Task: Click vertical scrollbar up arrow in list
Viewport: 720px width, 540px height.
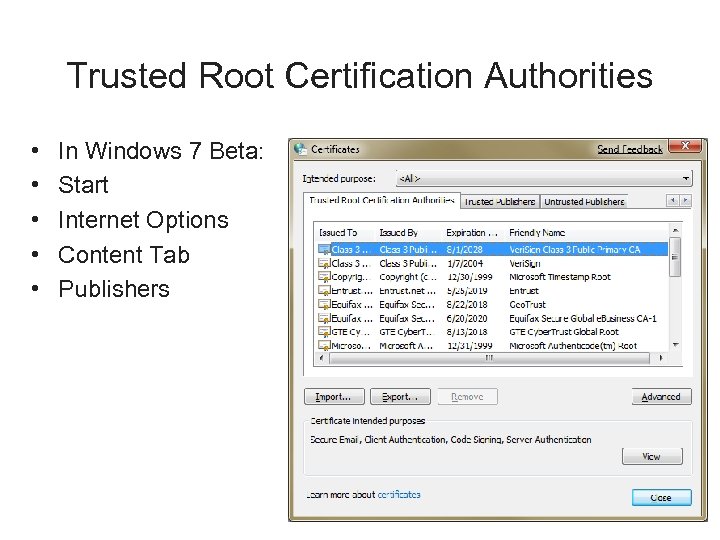Action: click(675, 230)
